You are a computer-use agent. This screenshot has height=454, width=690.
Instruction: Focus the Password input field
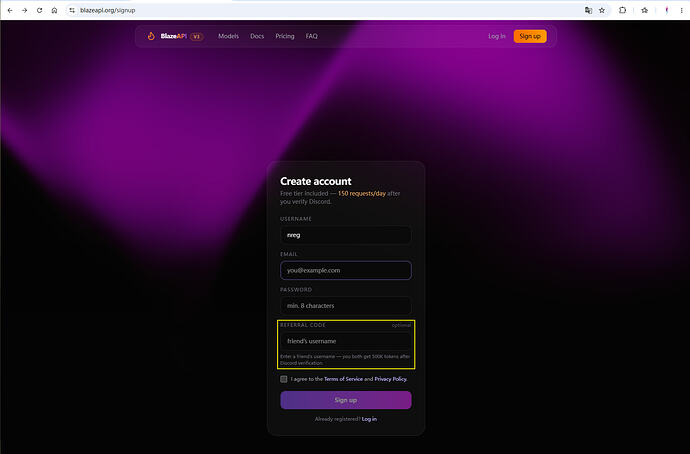345,305
